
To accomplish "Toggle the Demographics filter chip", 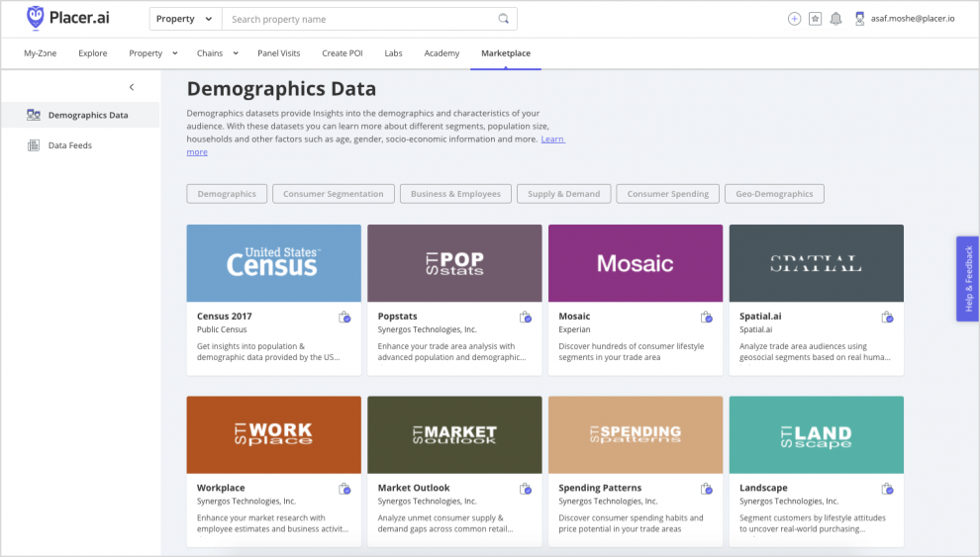I will pos(227,194).
